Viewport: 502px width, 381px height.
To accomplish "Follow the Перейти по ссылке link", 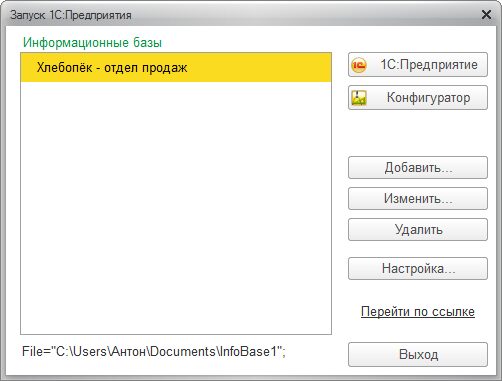I will (x=418, y=312).
